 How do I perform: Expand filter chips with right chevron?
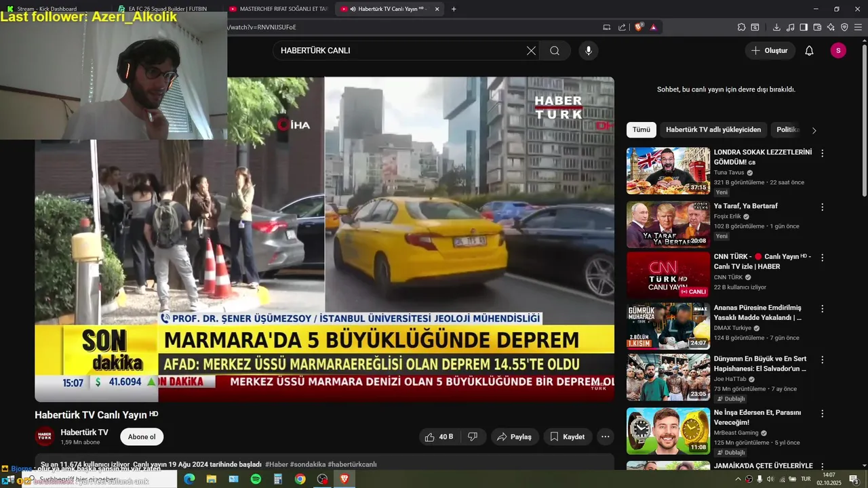click(814, 130)
